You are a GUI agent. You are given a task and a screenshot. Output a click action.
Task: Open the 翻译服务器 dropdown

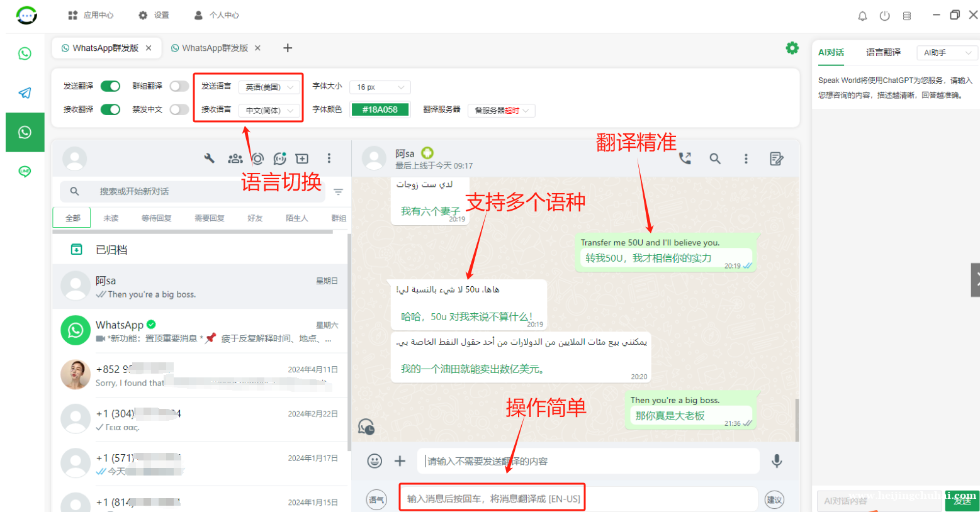[x=502, y=110]
